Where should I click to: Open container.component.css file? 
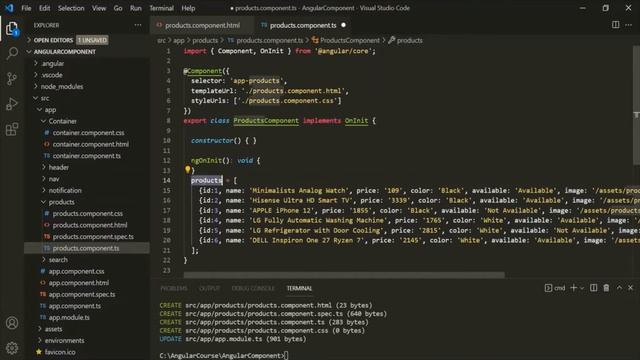(88, 133)
